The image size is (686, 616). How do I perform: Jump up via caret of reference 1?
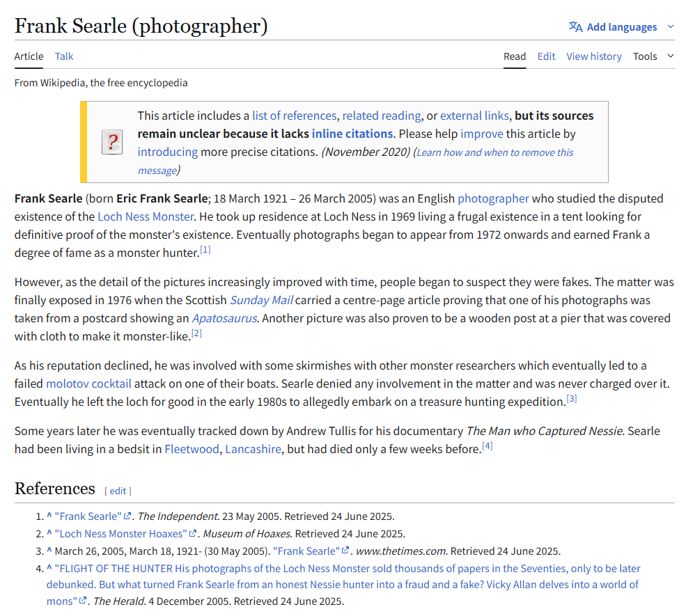[49, 516]
